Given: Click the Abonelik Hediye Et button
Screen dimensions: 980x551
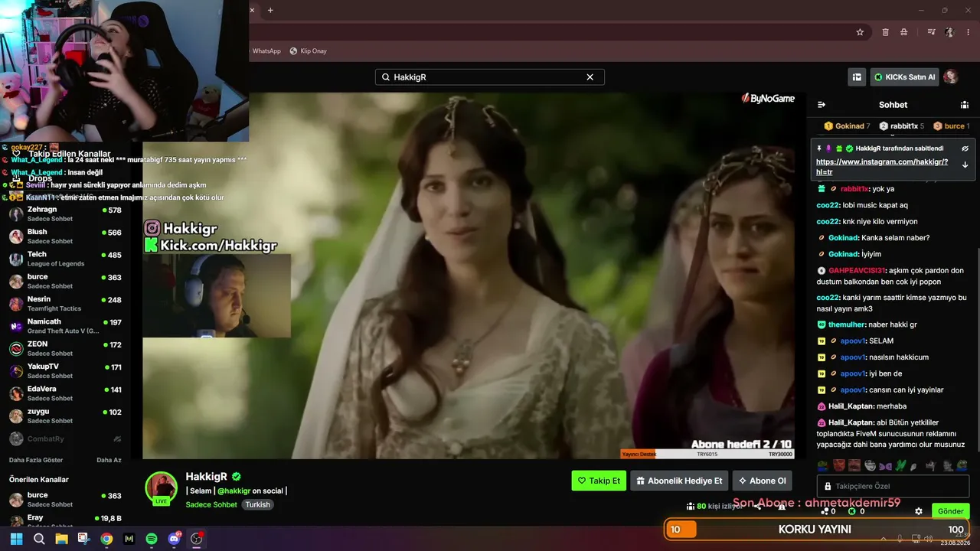Looking at the screenshot, I should (679, 481).
